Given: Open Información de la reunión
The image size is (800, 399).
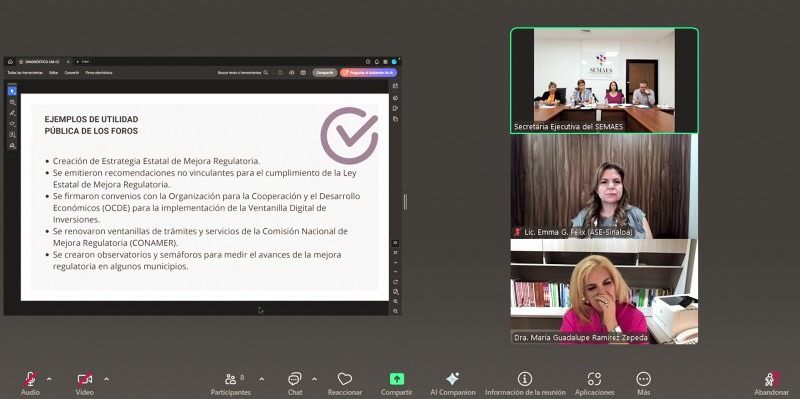Looking at the screenshot, I should click(524, 379).
